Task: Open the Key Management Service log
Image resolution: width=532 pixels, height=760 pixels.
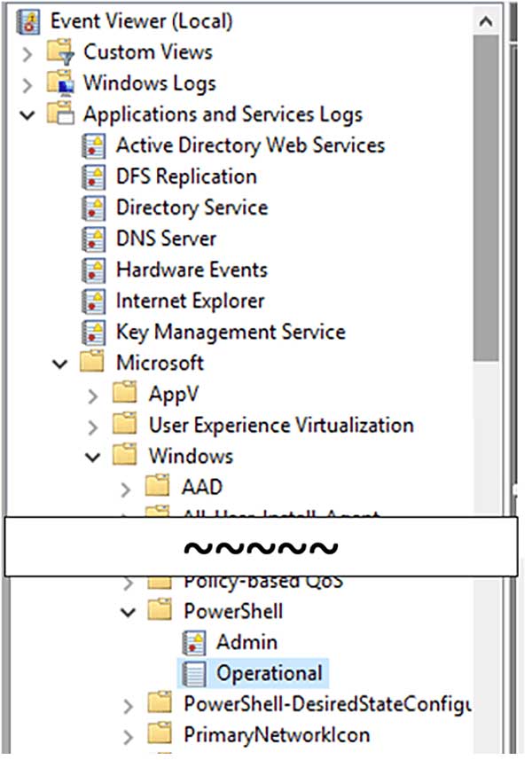Action: tap(231, 332)
